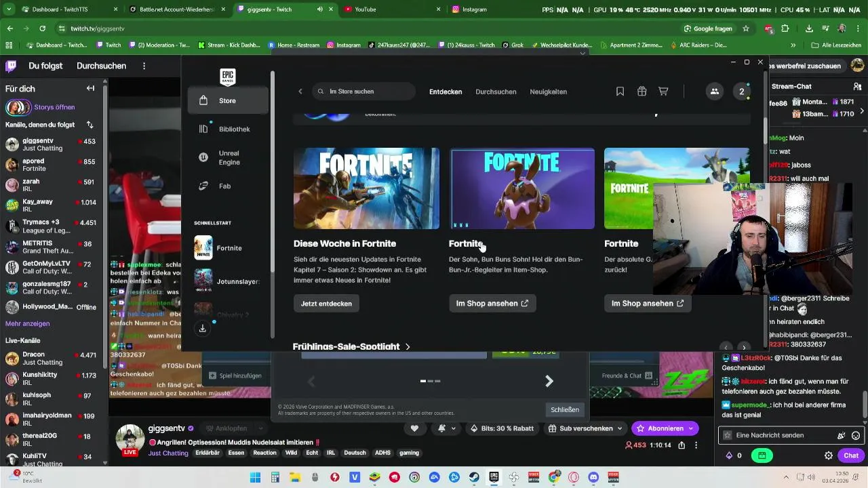
Task: Collapse the Twitch Für dich sidebar
Action: pyautogui.click(x=90, y=88)
